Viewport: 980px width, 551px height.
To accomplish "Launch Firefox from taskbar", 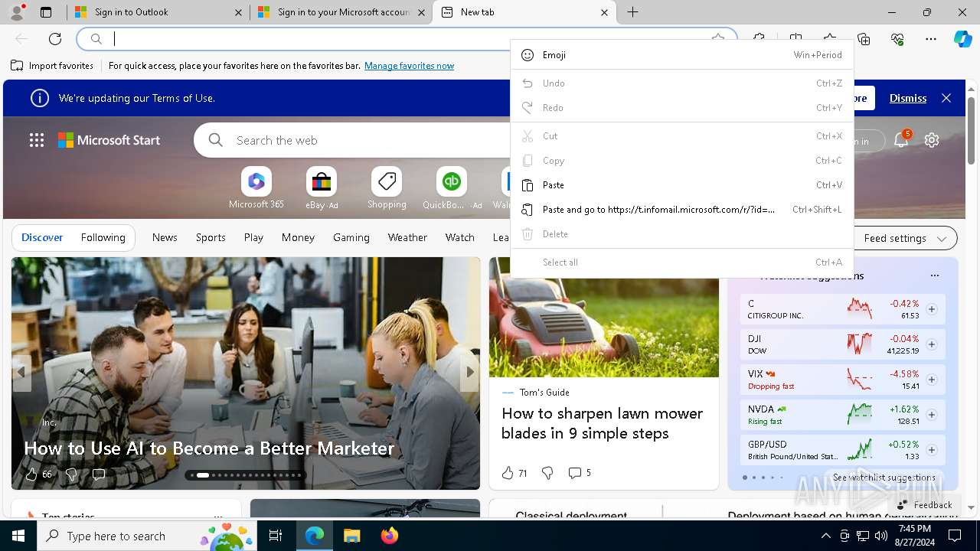I will (x=390, y=536).
